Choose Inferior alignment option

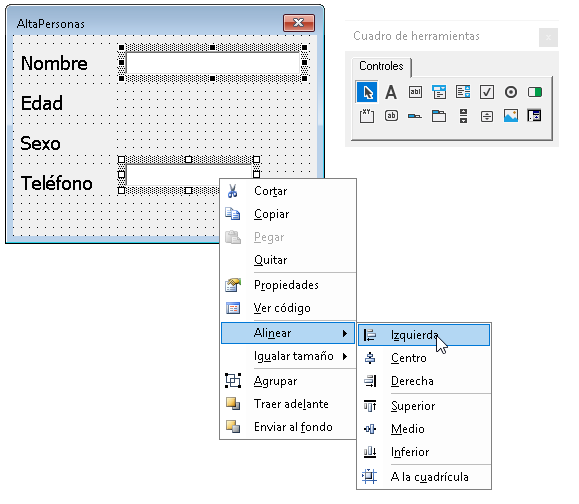tap(424, 452)
